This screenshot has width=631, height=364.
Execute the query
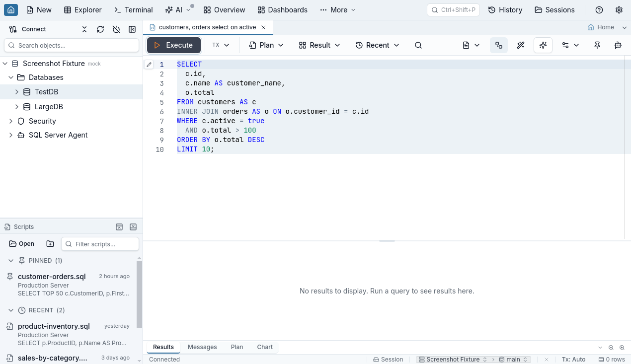[174, 45]
